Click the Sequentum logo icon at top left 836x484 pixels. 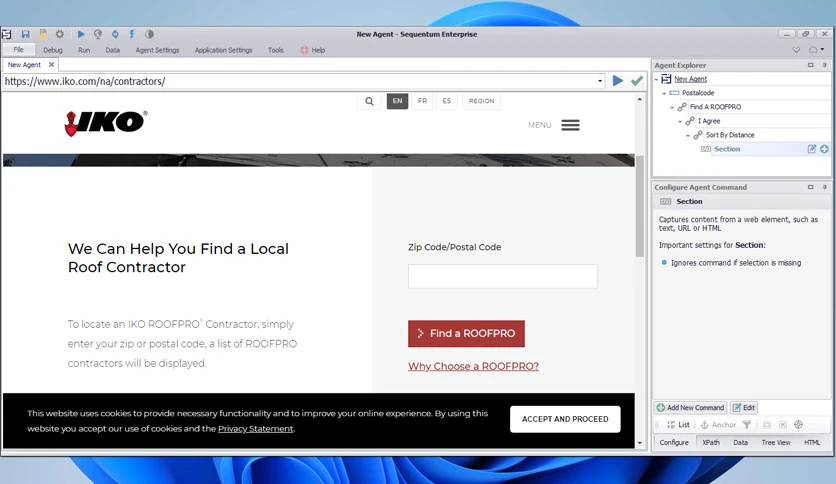(x=7, y=34)
